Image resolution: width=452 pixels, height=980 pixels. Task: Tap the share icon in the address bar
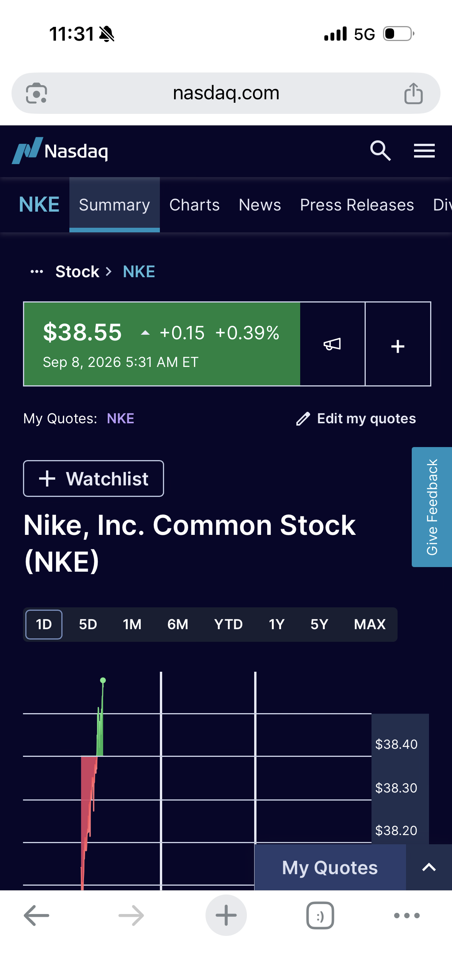413,93
